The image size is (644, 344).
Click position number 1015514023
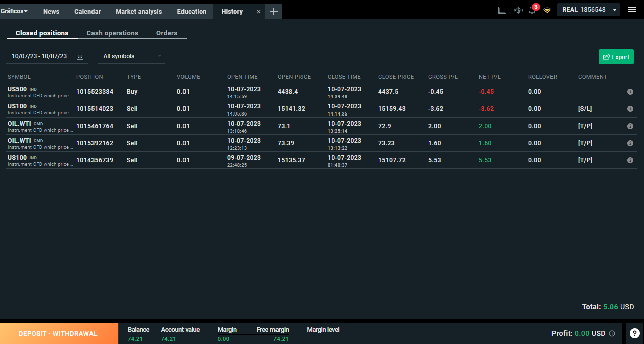pos(95,109)
